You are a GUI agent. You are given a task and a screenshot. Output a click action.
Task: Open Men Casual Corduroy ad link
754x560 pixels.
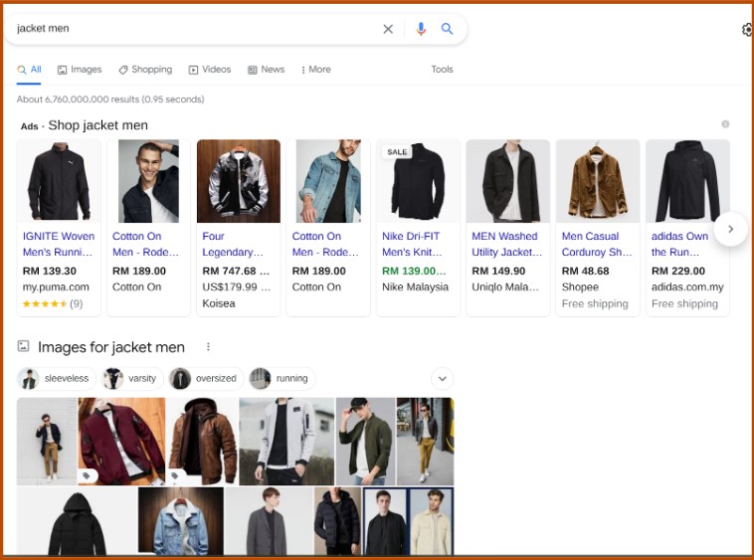coord(597,244)
